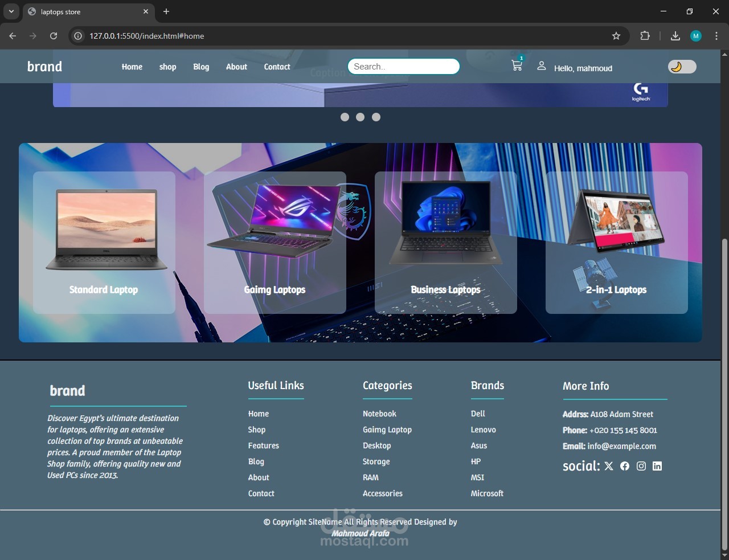The width and height of the screenshot is (729, 560).
Task: Open the LinkedIn social icon
Action: [x=657, y=466]
